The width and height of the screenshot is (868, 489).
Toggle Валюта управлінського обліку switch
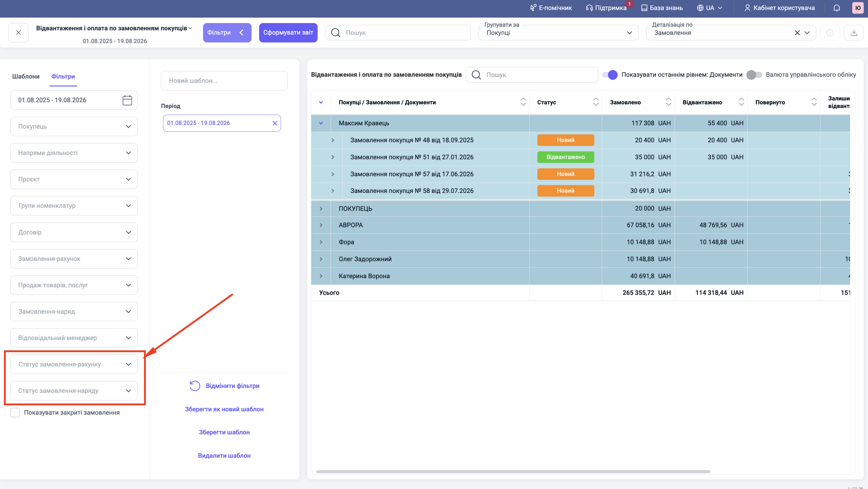pyautogui.click(x=754, y=75)
